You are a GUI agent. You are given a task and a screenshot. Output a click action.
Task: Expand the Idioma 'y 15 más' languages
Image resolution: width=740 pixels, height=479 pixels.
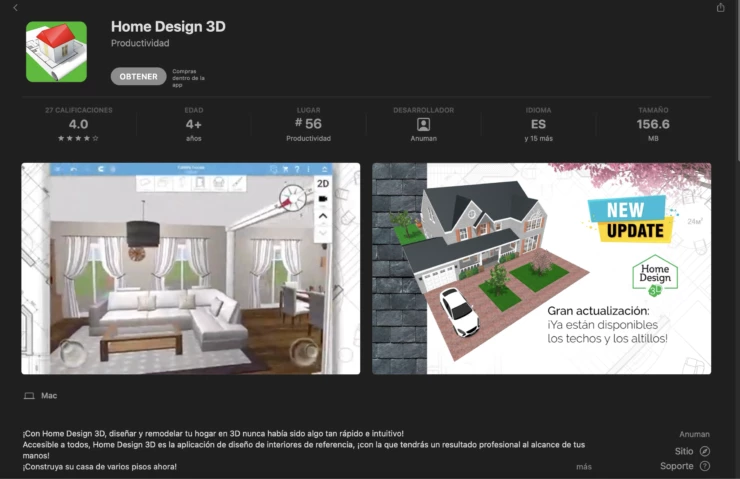tap(538, 138)
